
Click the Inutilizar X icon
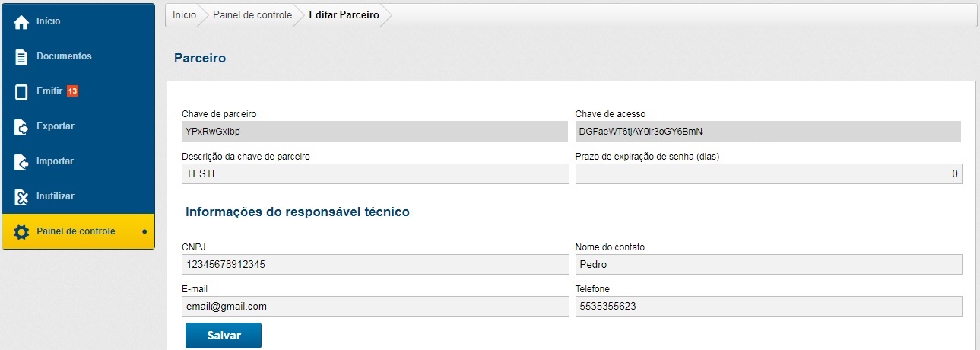pyautogui.click(x=21, y=197)
